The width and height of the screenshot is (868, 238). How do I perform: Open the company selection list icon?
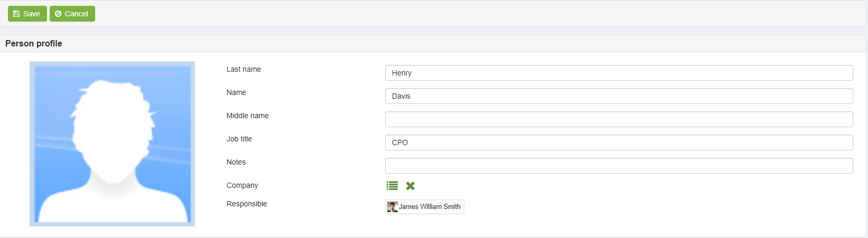392,186
